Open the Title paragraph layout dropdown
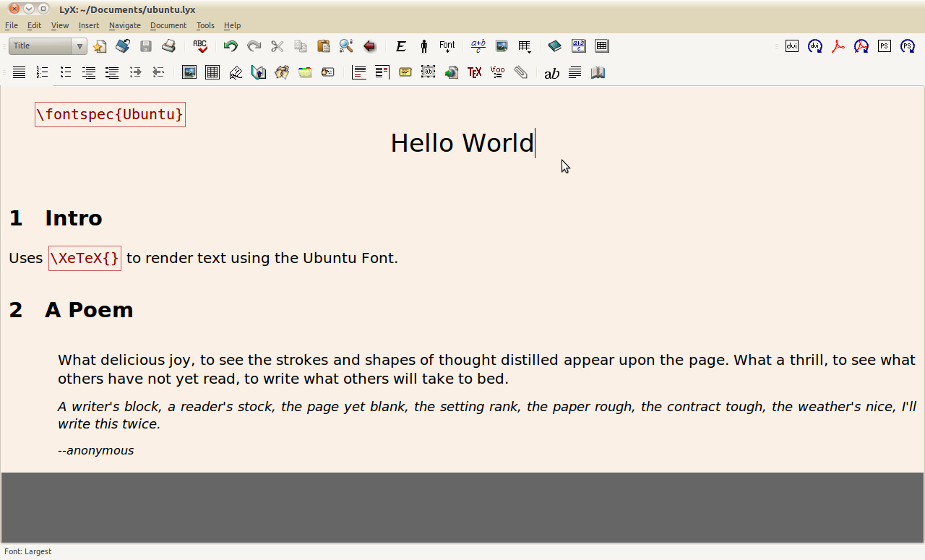925x560 pixels. coord(48,46)
